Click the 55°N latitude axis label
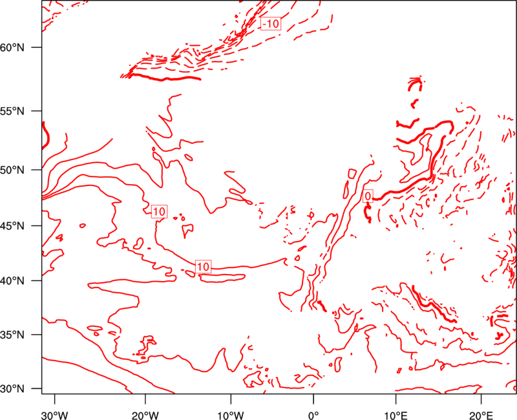 12,111
